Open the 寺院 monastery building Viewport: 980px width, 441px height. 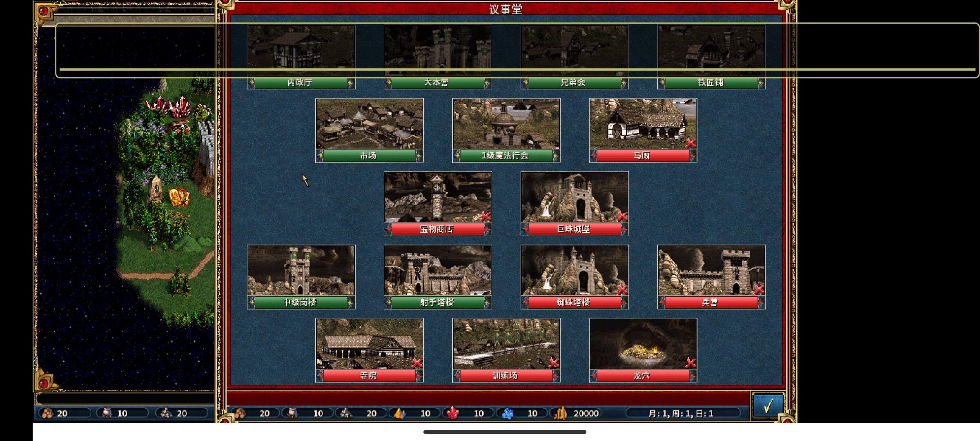(370, 350)
